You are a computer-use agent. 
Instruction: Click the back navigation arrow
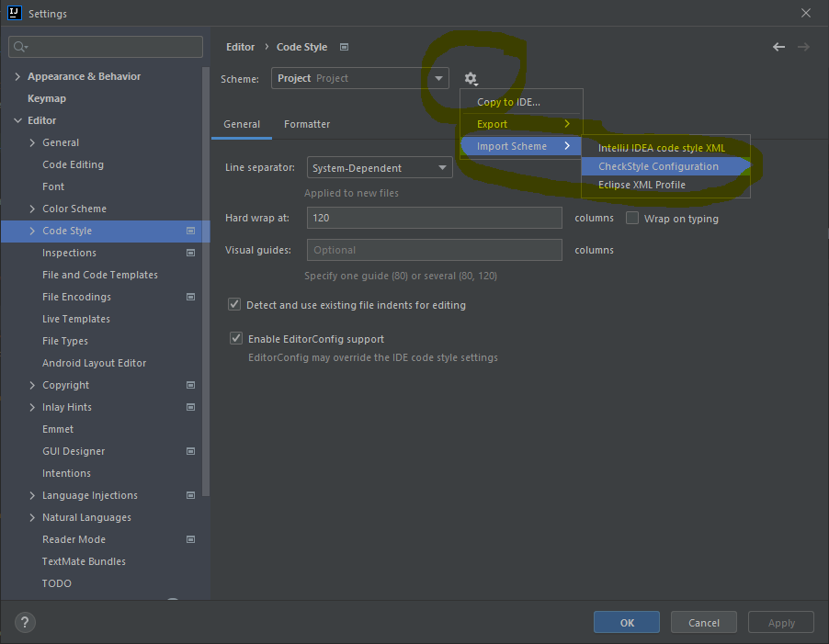pos(778,47)
